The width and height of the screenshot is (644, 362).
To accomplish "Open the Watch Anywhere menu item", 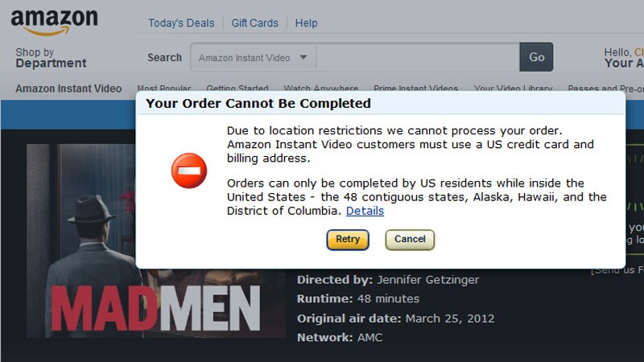I will (320, 88).
